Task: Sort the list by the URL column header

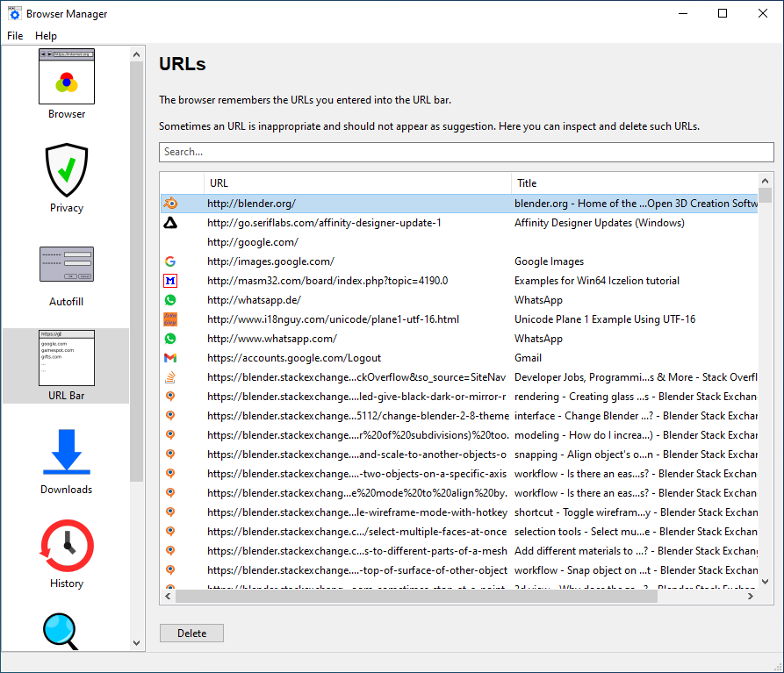Action: [357, 183]
